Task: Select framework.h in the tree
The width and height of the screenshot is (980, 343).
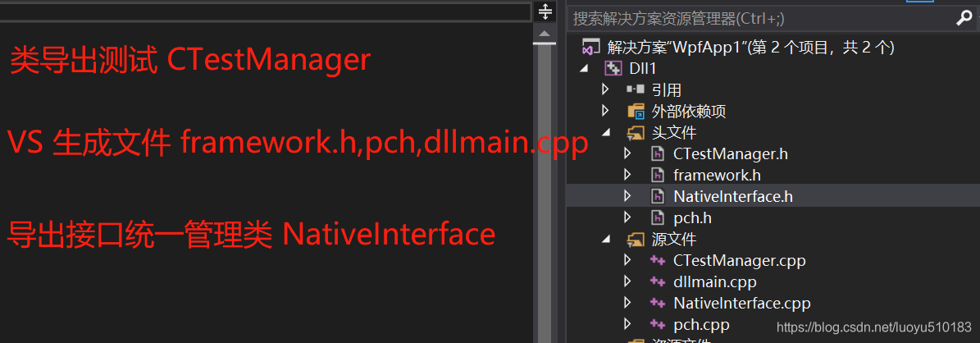Action: coord(717,176)
